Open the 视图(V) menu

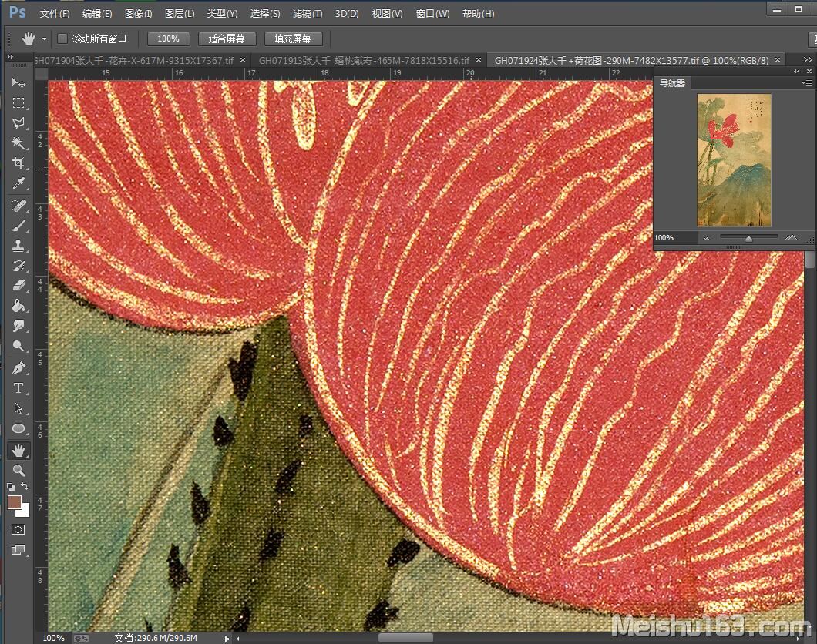point(387,14)
